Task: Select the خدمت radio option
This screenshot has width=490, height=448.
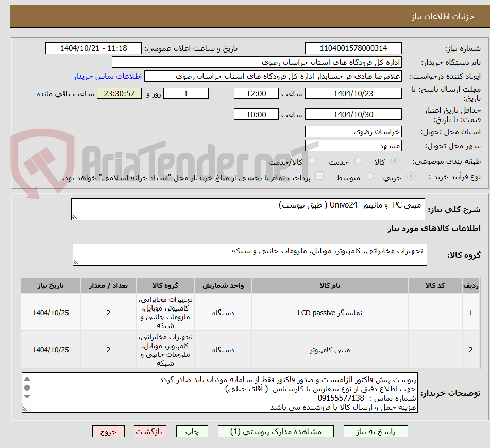Action: (358, 160)
